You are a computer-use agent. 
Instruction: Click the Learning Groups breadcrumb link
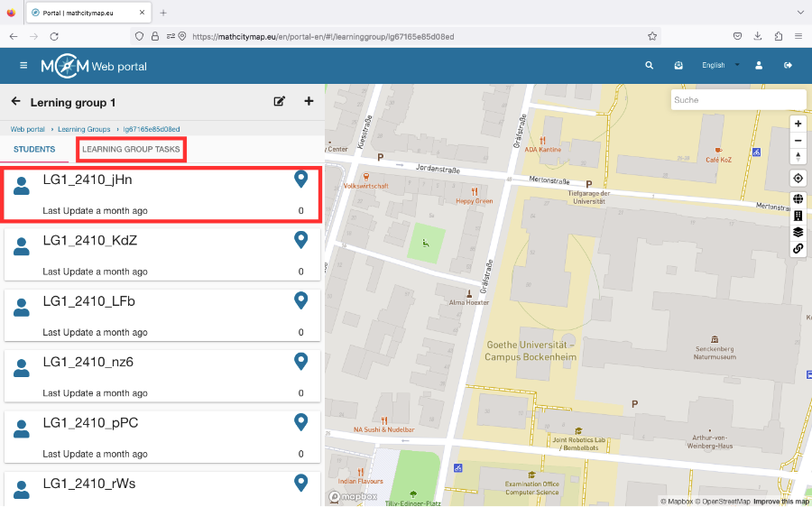(x=84, y=129)
